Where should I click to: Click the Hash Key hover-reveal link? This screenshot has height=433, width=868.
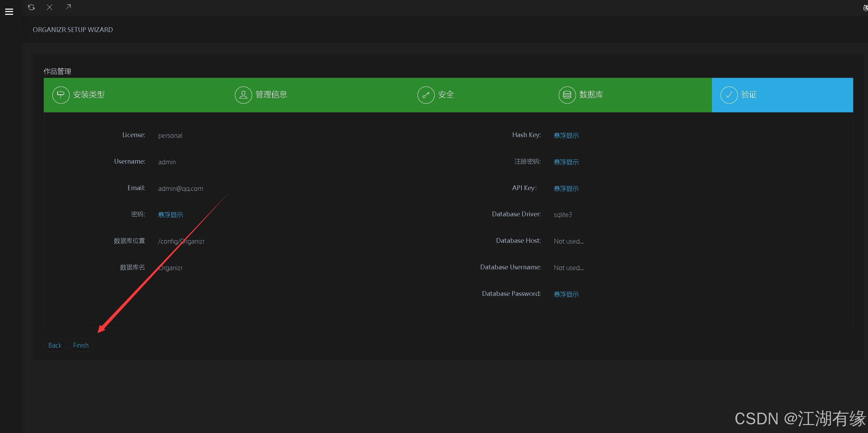pyautogui.click(x=566, y=135)
